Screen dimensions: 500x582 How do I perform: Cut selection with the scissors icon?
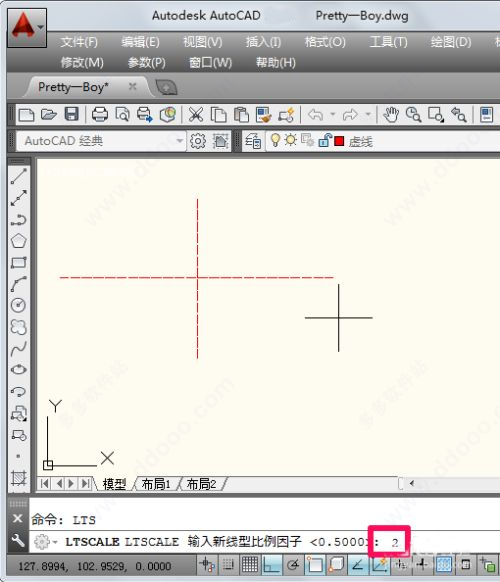(x=196, y=115)
